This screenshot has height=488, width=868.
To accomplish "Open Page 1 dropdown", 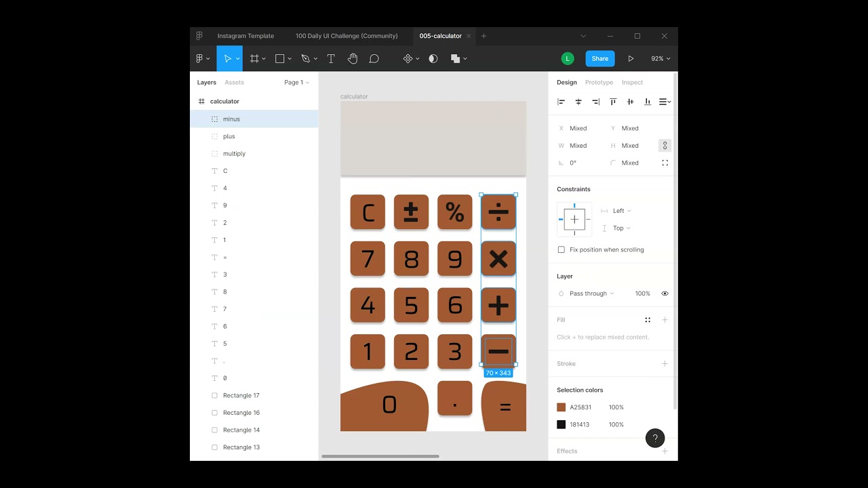I will (296, 83).
